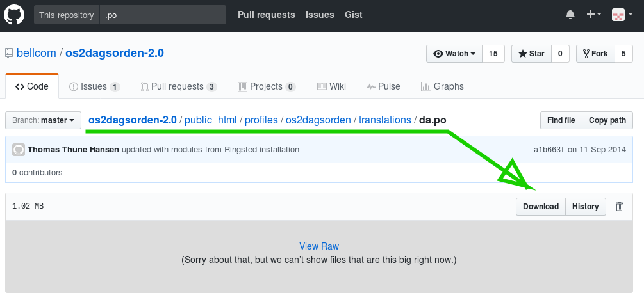
Task: Switch to the Pulse tab
Action: pyautogui.click(x=383, y=86)
